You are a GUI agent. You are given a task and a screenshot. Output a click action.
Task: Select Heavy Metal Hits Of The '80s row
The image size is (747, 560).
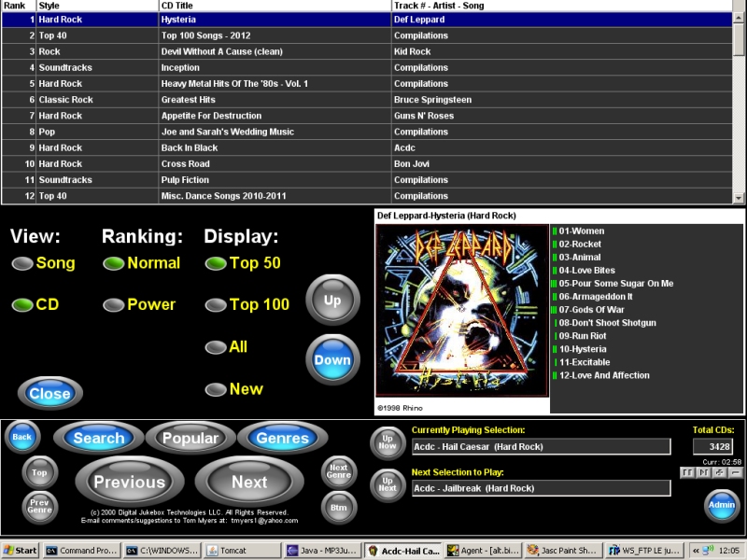coord(367,84)
